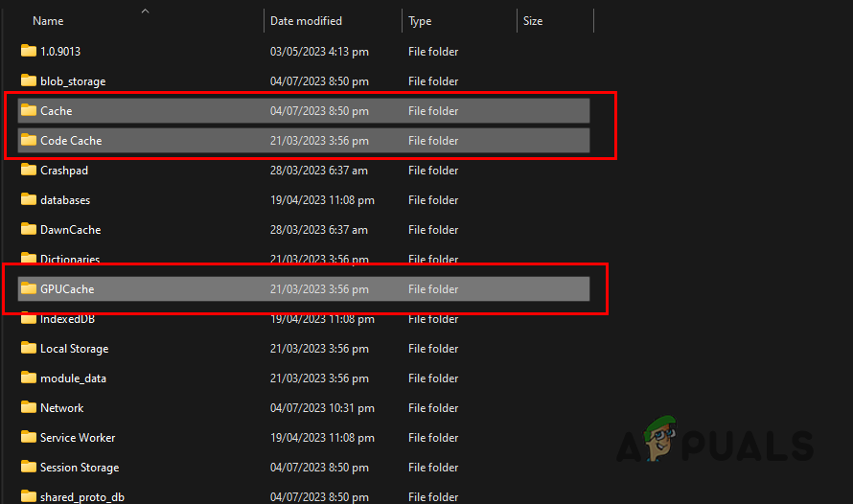Select the Session Storage folder name
Viewport: 853px width, 504px height.
click(x=80, y=468)
